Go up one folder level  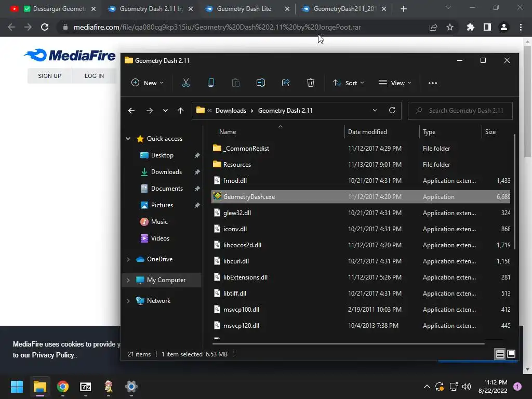click(x=180, y=111)
